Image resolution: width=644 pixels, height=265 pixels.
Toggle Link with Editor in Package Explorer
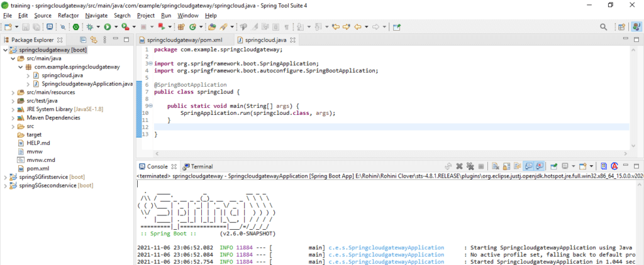point(94,40)
